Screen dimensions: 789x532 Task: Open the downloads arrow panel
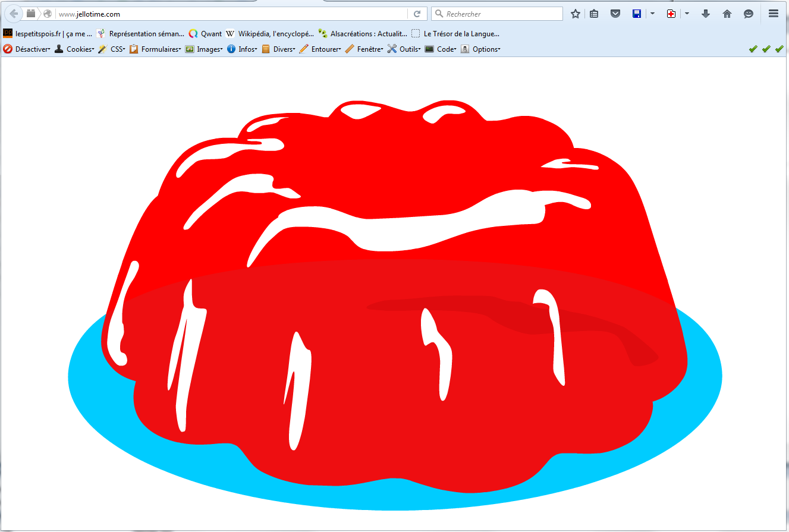point(706,14)
